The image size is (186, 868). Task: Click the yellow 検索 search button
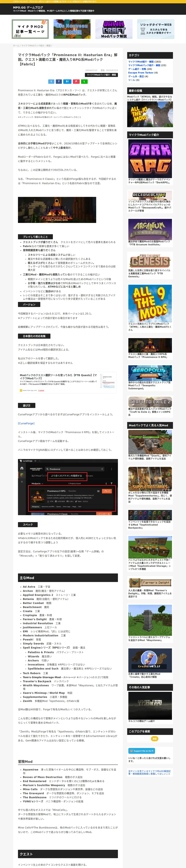coord(155,739)
